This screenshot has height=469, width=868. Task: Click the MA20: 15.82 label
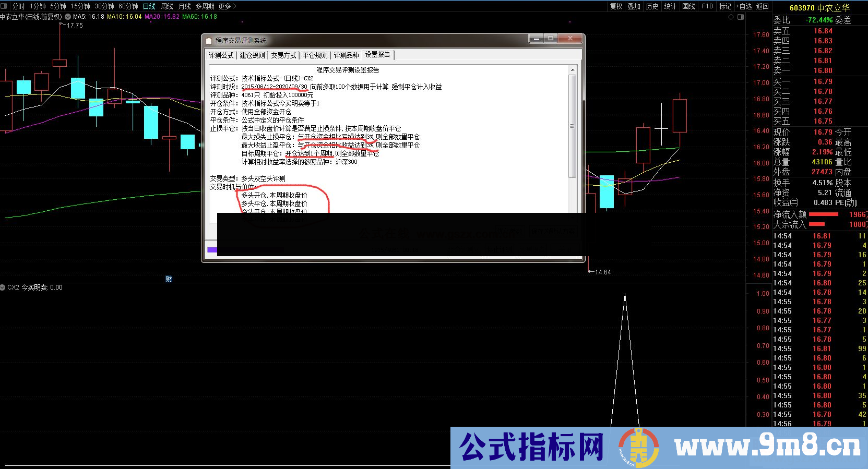pyautogui.click(x=162, y=17)
